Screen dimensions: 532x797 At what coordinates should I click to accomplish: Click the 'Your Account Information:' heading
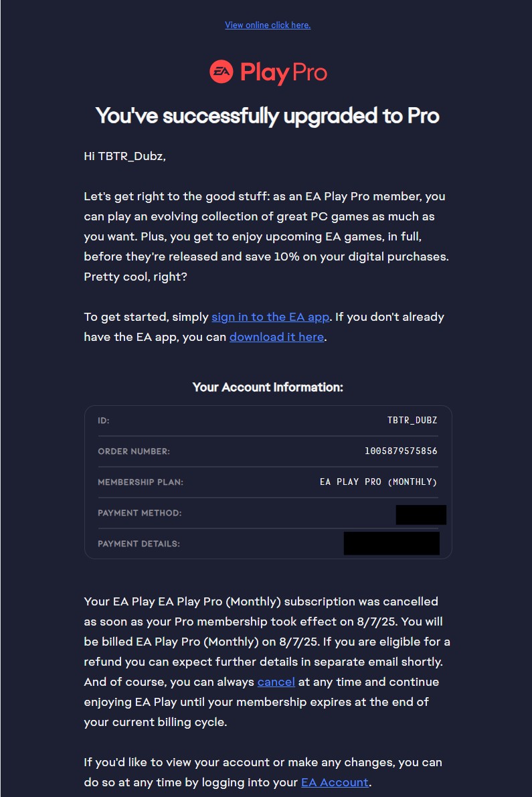[x=268, y=387]
